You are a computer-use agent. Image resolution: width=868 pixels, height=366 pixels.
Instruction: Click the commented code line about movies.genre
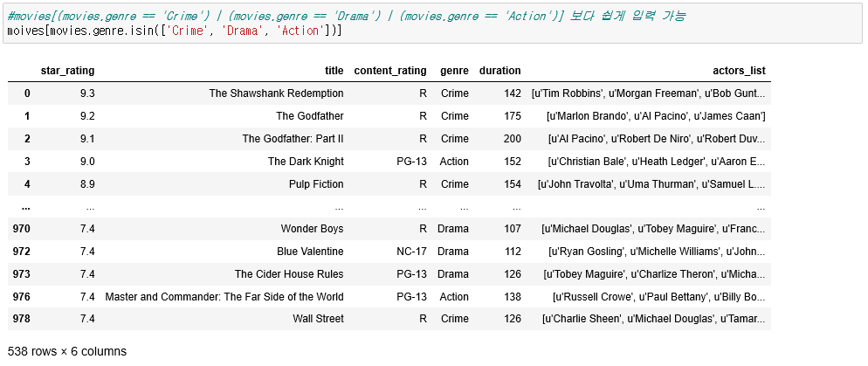[x=347, y=16]
